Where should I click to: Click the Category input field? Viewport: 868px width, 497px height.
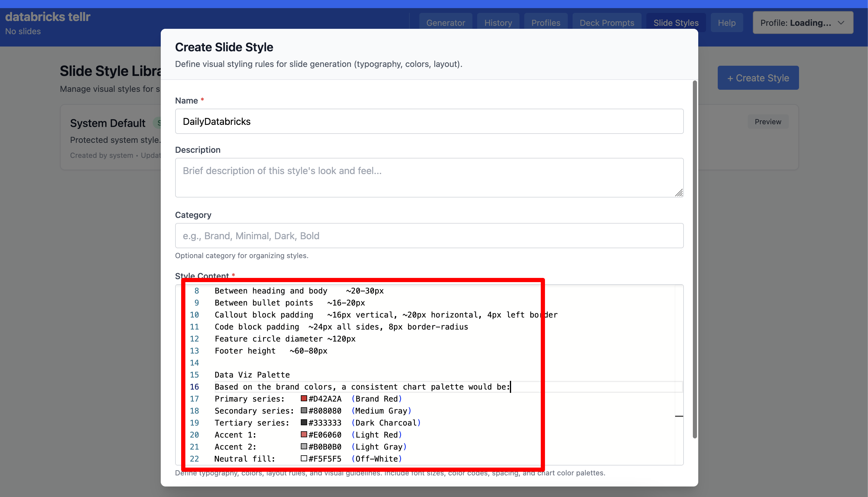429,236
